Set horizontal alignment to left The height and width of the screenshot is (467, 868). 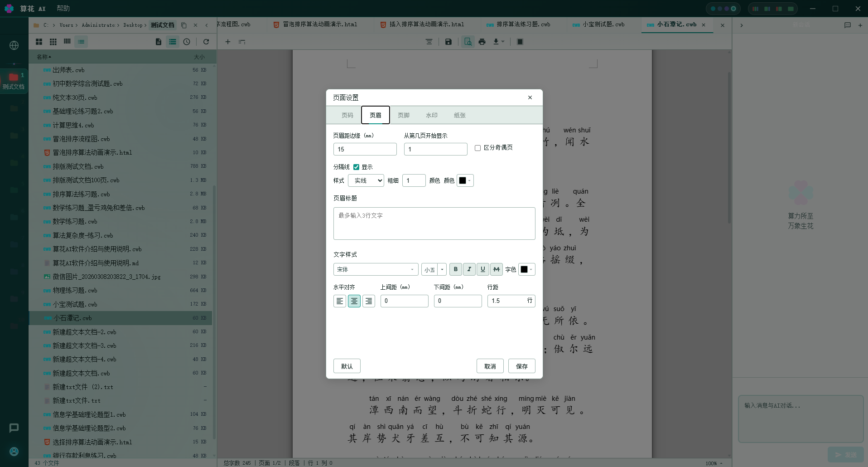[340, 301]
